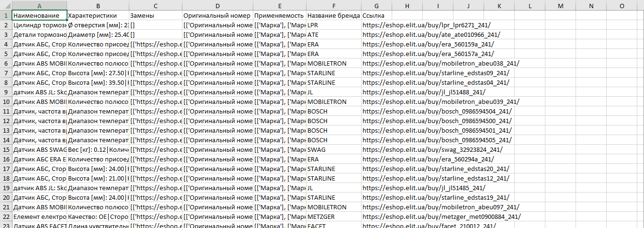Select brand cell 'ATE'
Viewport: 644px width, 228px height.
pos(333,34)
